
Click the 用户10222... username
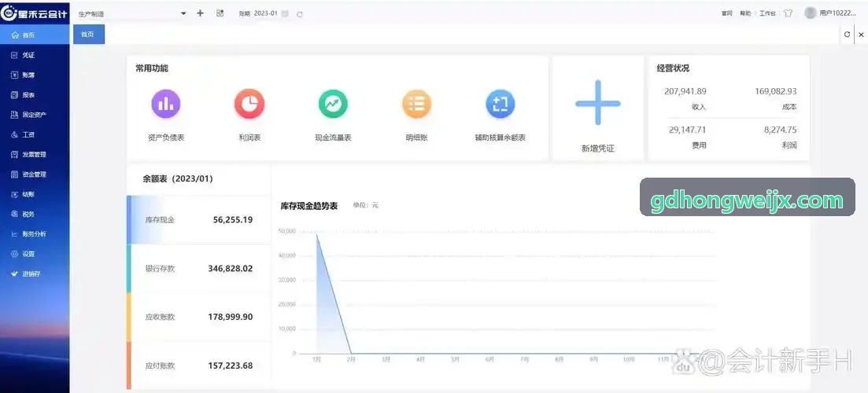[x=838, y=13]
